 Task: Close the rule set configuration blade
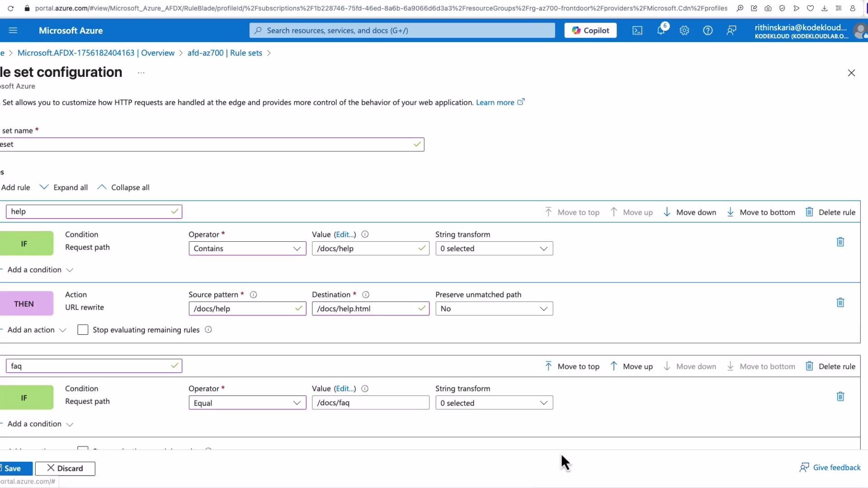pos(851,73)
